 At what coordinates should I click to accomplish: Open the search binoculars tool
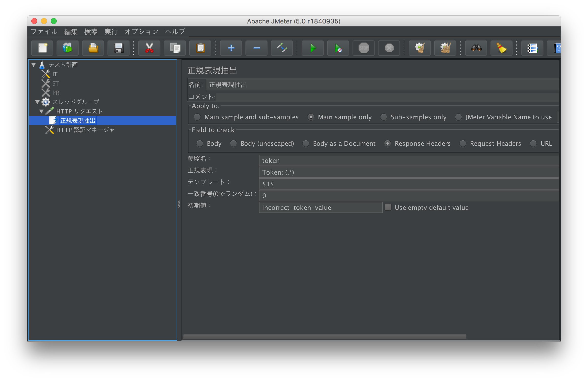[x=476, y=48]
